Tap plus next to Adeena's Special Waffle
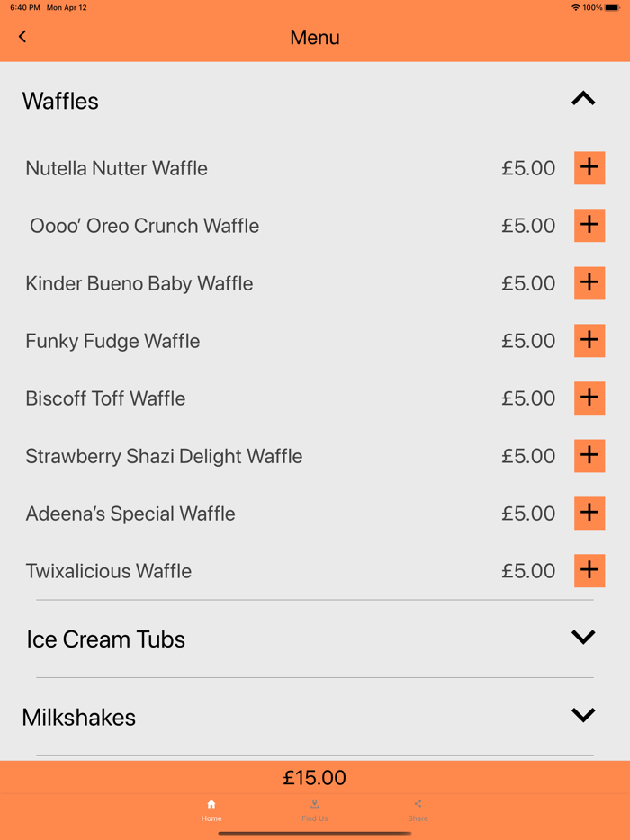The height and width of the screenshot is (840, 630). [589, 514]
